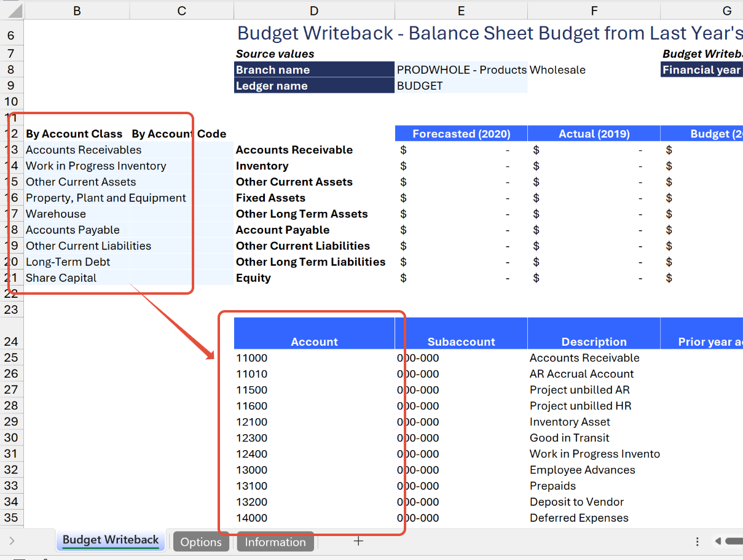Select account cell 11500
Screen dimensions: 743x560
(314, 390)
